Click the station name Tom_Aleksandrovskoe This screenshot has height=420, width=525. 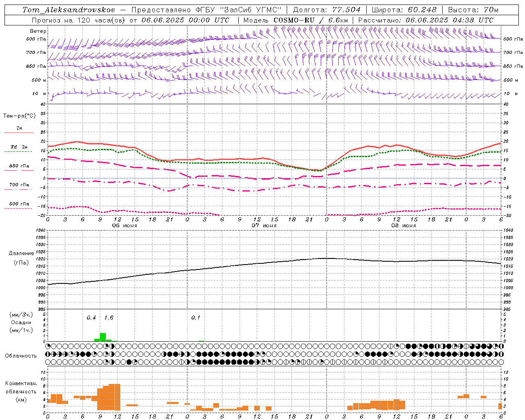click(x=69, y=10)
